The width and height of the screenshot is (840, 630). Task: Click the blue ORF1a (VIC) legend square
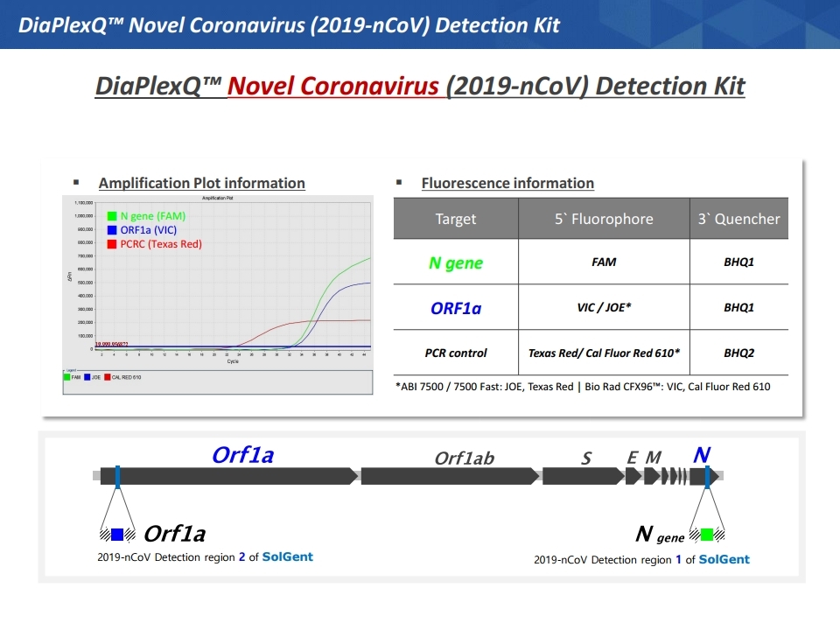[x=112, y=230]
